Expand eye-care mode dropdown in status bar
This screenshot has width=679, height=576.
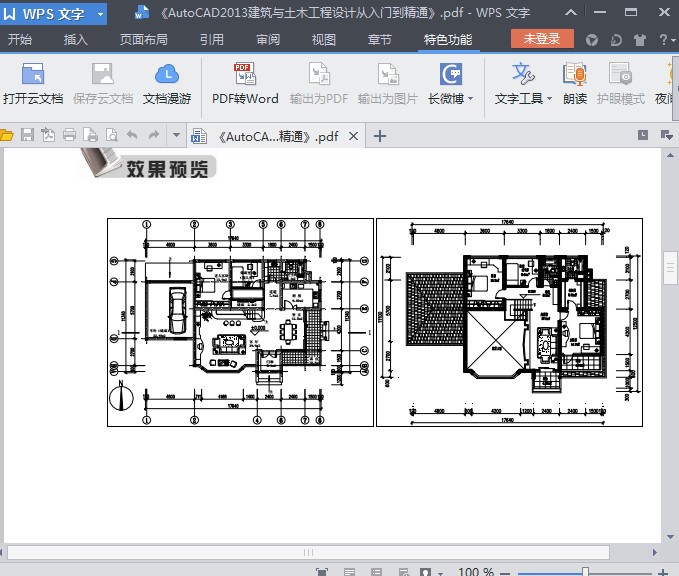(x=440, y=573)
